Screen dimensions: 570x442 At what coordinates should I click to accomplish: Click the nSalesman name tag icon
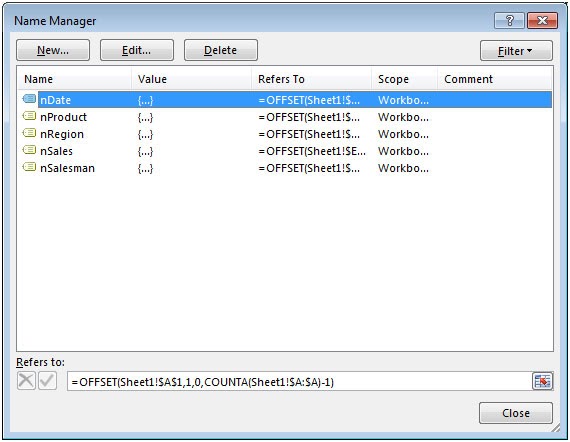click(x=29, y=167)
